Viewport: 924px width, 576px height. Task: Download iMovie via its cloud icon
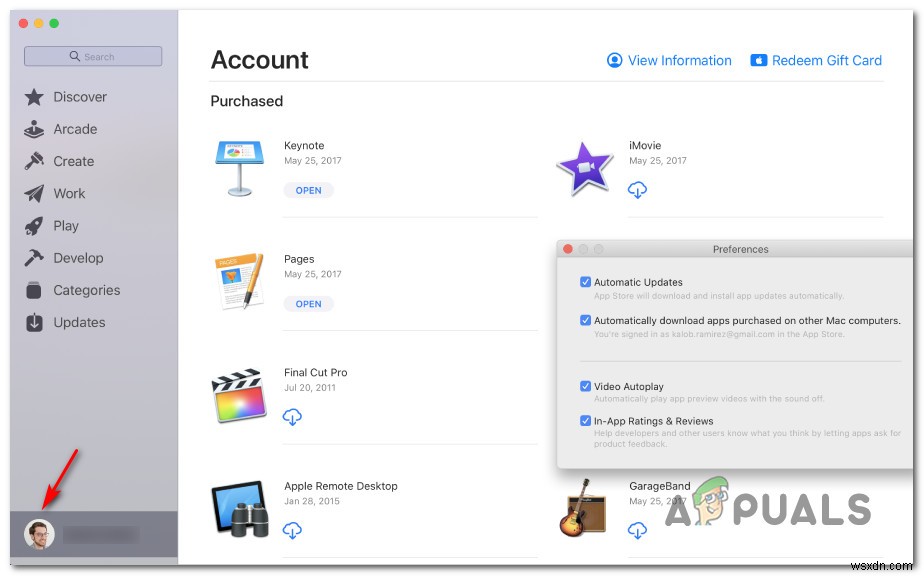637,190
